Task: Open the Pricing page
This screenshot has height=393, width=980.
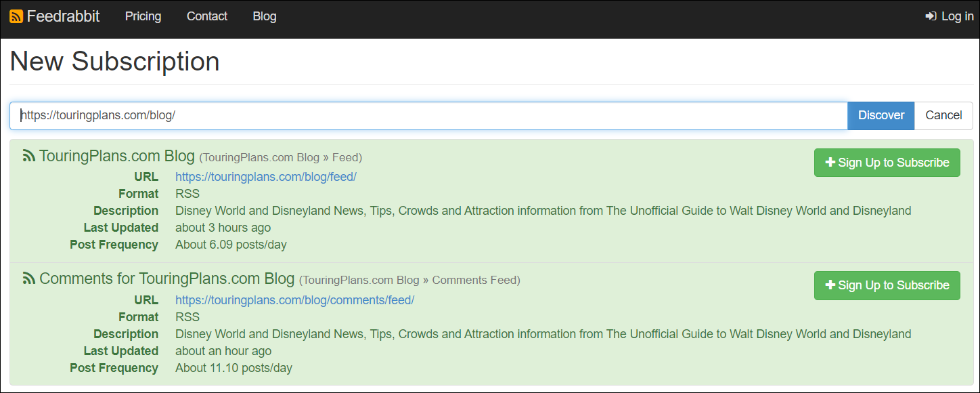Action: coord(143,16)
